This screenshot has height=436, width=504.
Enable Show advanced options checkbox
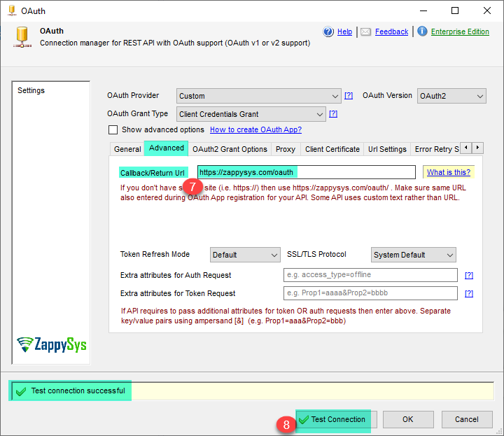tap(113, 130)
